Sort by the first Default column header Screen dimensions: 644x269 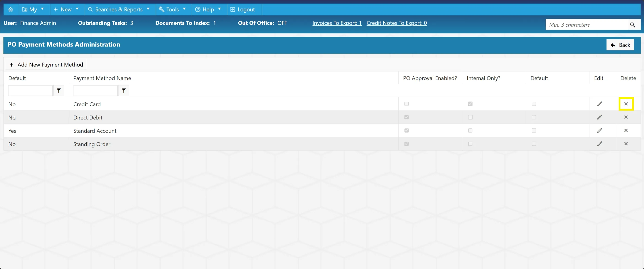(x=17, y=78)
